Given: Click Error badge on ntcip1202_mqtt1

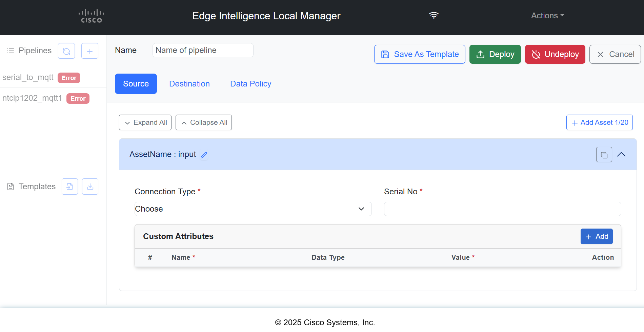Looking at the screenshot, I should 78,98.
